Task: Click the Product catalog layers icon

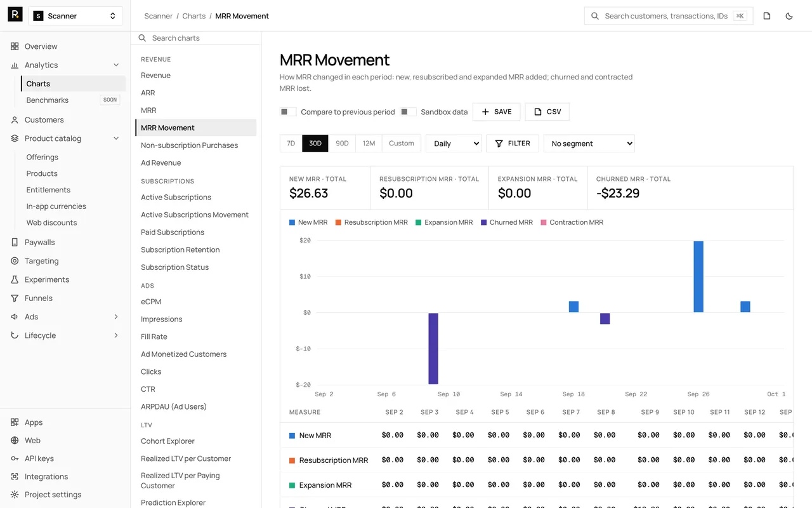Action: tap(15, 138)
